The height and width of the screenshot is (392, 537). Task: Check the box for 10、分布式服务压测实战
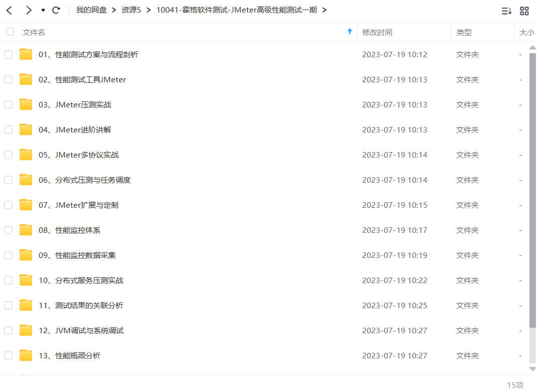click(8, 280)
